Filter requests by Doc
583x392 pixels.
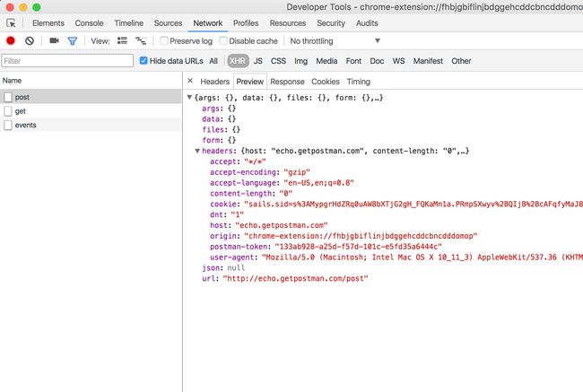[377, 61]
